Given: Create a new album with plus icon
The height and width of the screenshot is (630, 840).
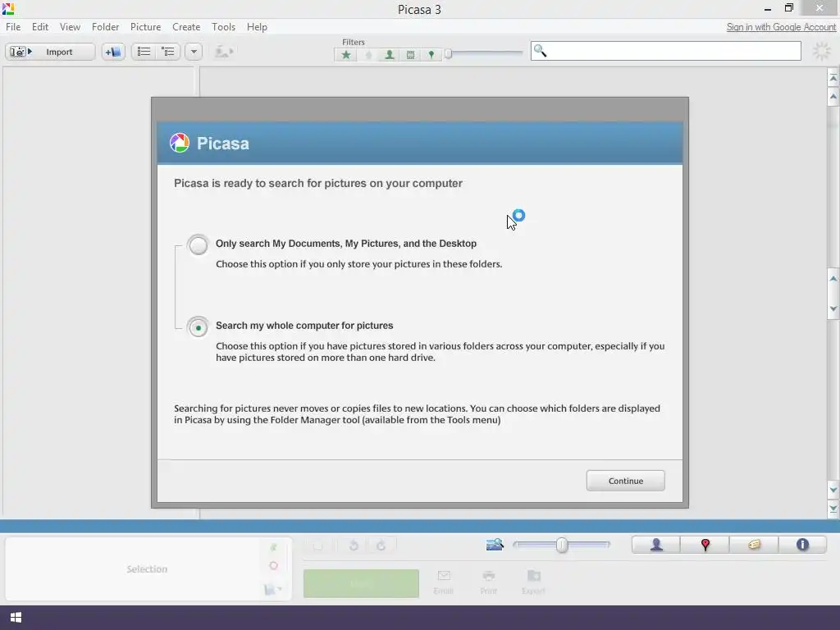Looking at the screenshot, I should [x=113, y=52].
